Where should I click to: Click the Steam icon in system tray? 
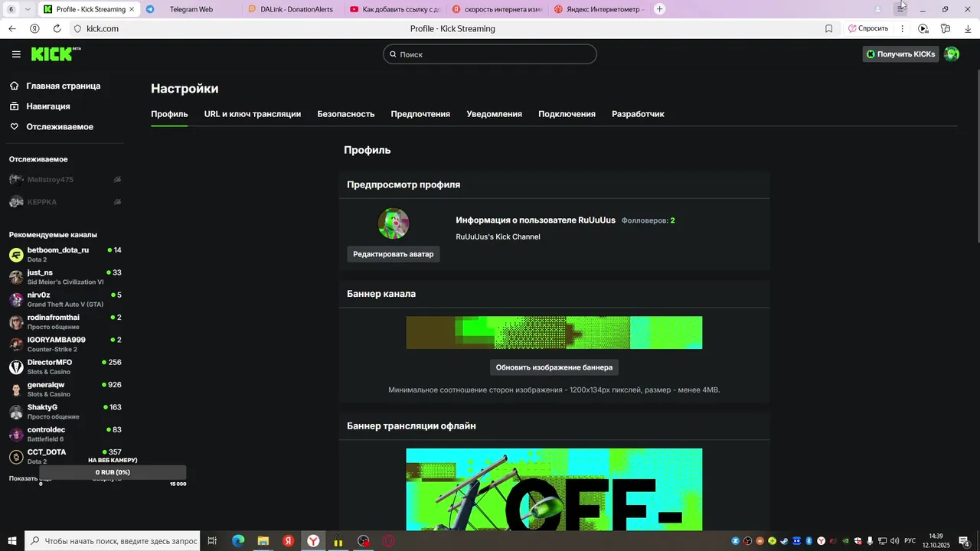(784, 541)
